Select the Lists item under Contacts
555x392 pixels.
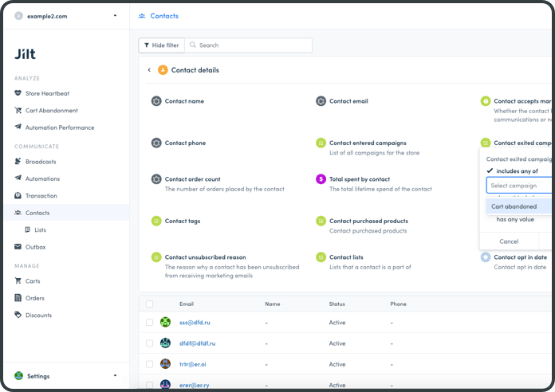pos(40,229)
